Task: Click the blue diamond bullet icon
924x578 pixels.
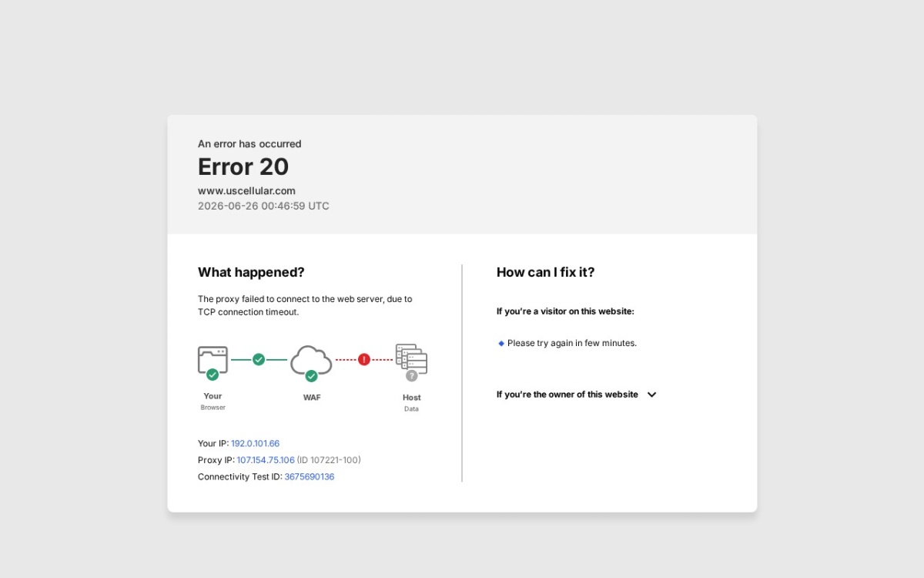Action: (501, 343)
